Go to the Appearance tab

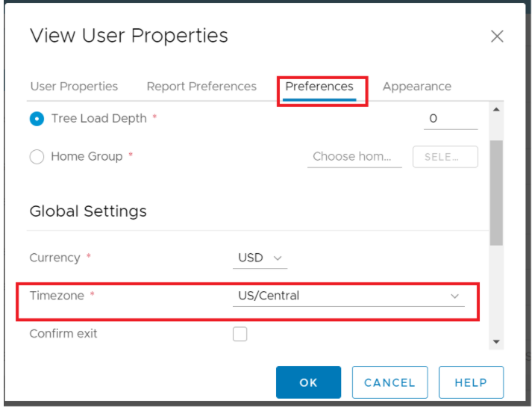click(416, 87)
